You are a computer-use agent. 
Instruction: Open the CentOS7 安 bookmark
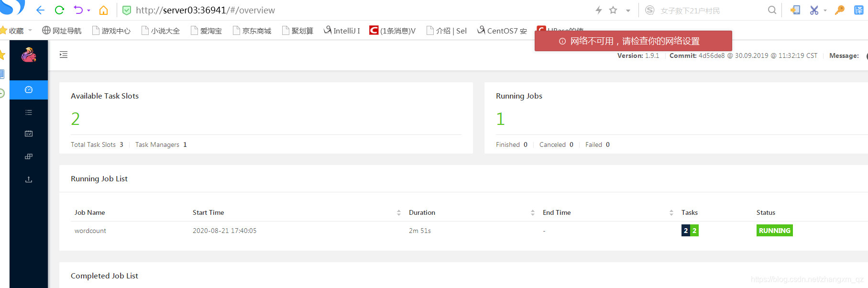click(x=502, y=31)
